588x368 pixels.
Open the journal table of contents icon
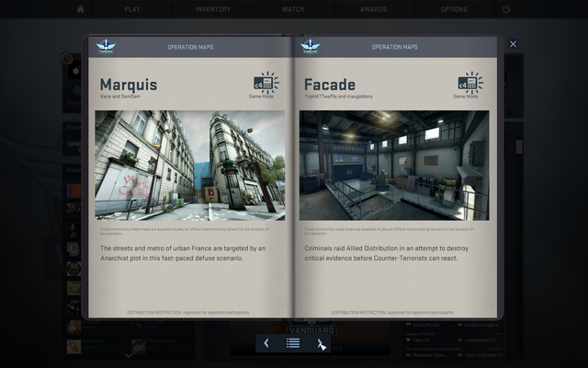293,343
